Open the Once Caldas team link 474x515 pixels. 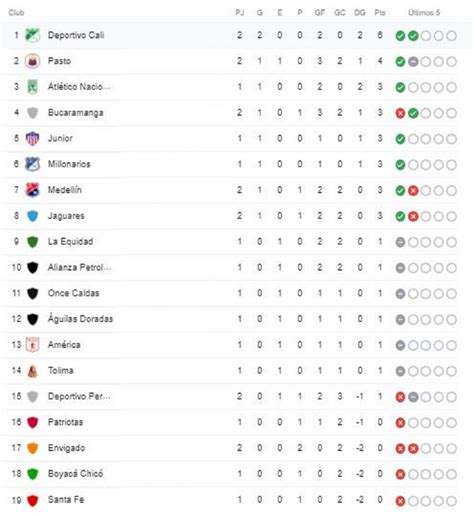pos(74,293)
